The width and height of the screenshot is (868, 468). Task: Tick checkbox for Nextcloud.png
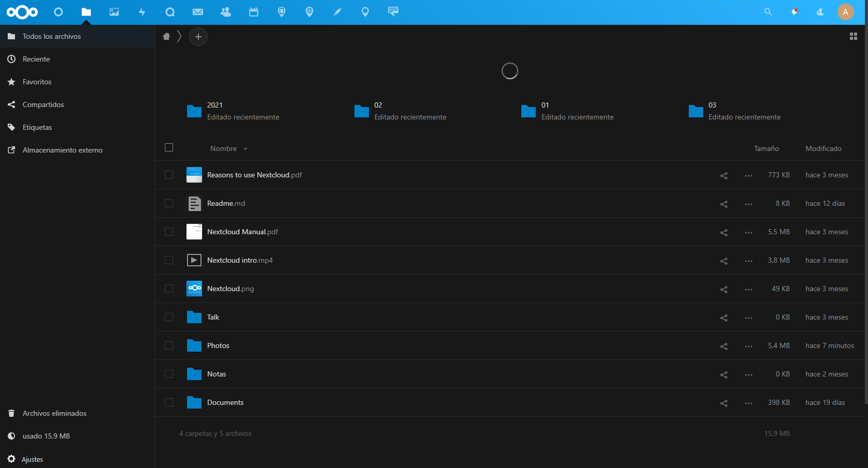click(169, 289)
